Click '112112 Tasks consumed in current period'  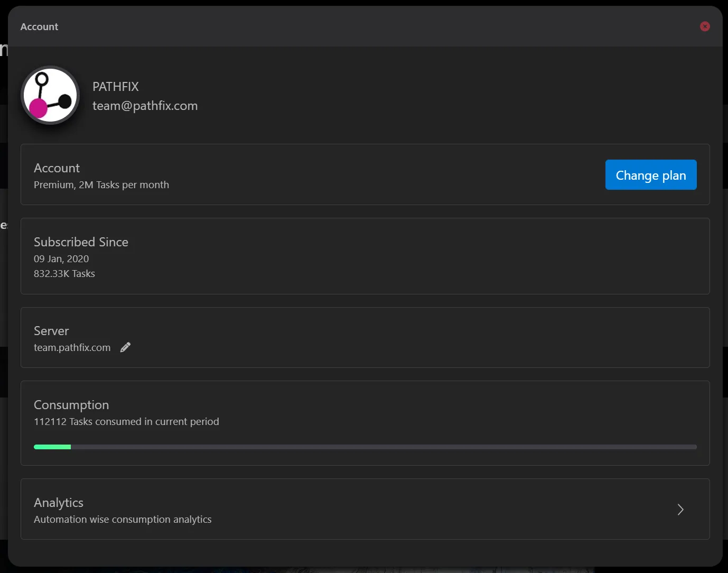click(126, 422)
